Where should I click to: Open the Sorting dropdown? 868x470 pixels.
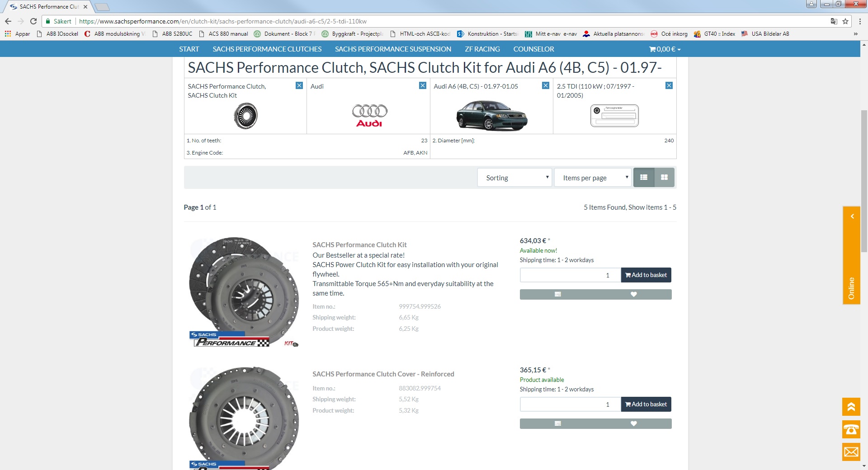514,178
